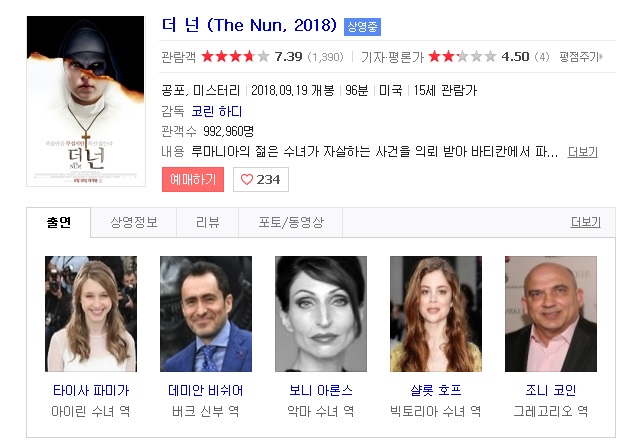Click the movie title 더 넌 link
643x447 pixels.
pos(249,25)
